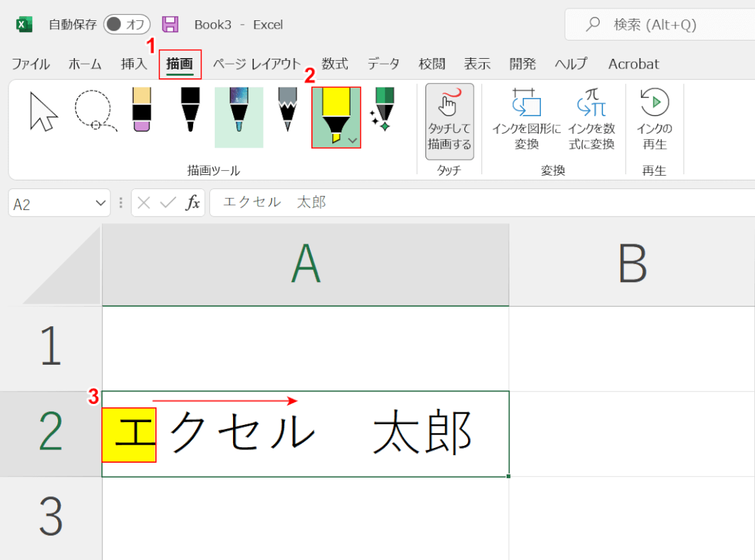
Task: Select the lasso selection tool
Action: (92, 115)
